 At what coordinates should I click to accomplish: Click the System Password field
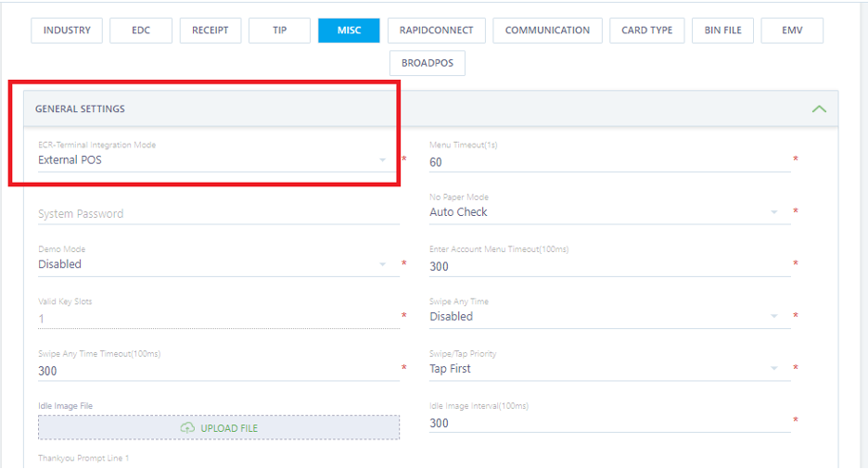pyautogui.click(x=218, y=213)
